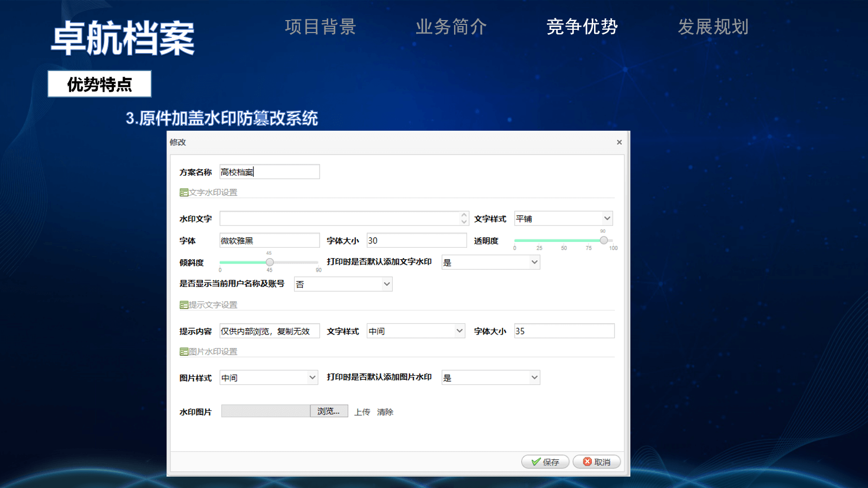The width and height of the screenshot is (868, 488).
Task: Click the 修改 dialog title
Action: coord(178,142)
